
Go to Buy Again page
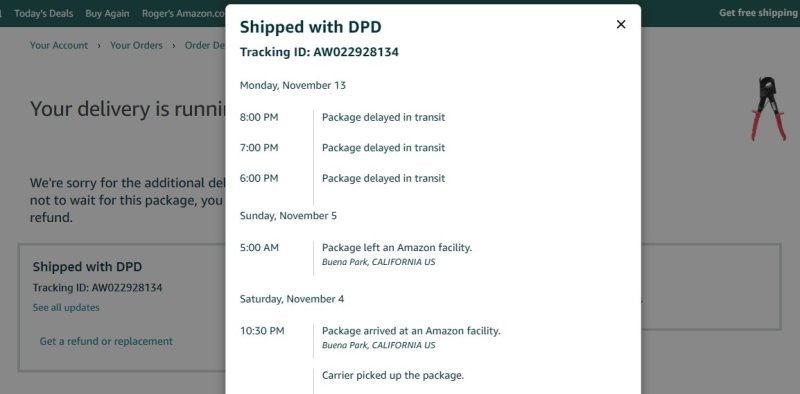tap(107, 13)
